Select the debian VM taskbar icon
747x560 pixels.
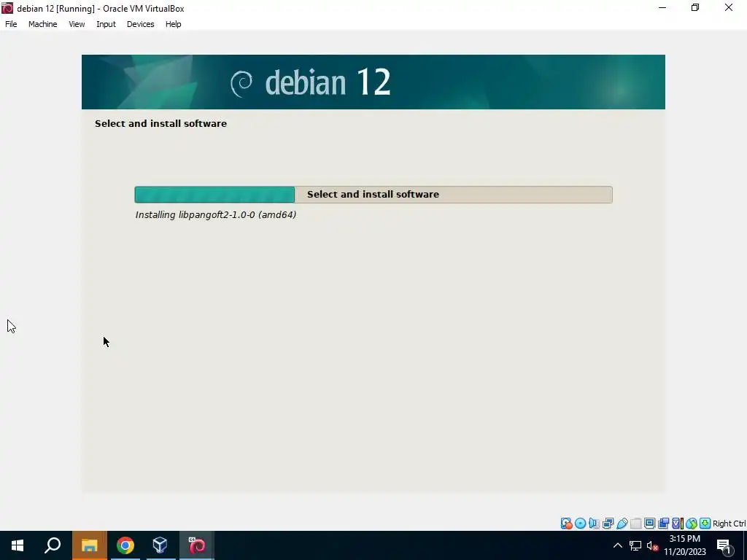197,545
